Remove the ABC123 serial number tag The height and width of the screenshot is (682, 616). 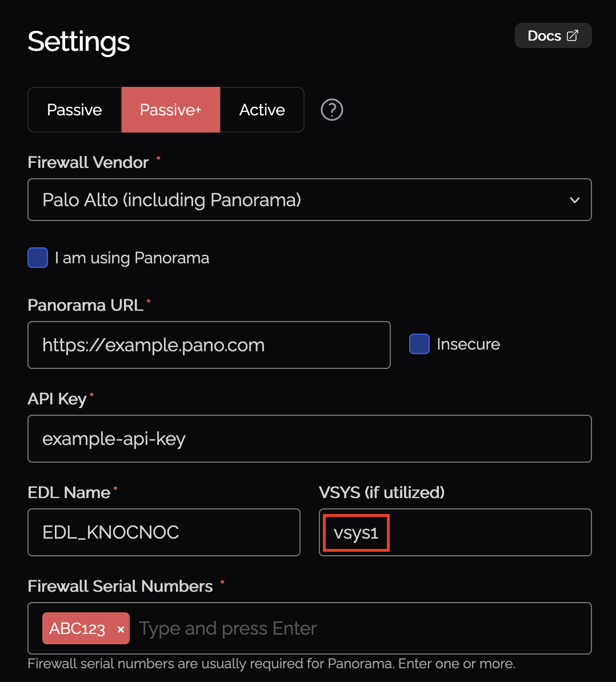coord(121,629)
